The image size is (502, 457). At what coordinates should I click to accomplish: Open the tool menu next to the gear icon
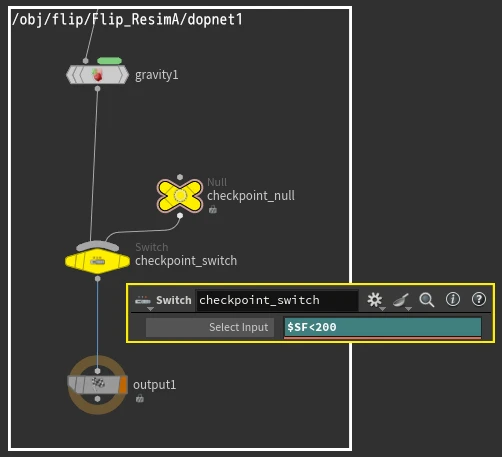coord(401,300)
